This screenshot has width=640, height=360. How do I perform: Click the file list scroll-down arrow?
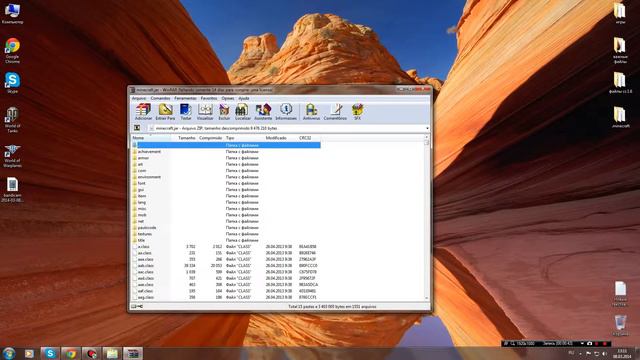pos(427,298)
